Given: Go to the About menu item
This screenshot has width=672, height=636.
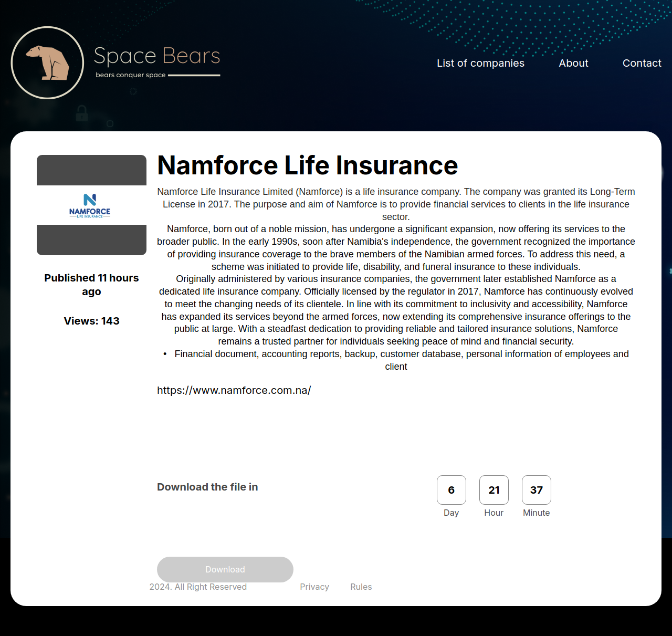Looking at the screenshot, I should click(573, 63).
